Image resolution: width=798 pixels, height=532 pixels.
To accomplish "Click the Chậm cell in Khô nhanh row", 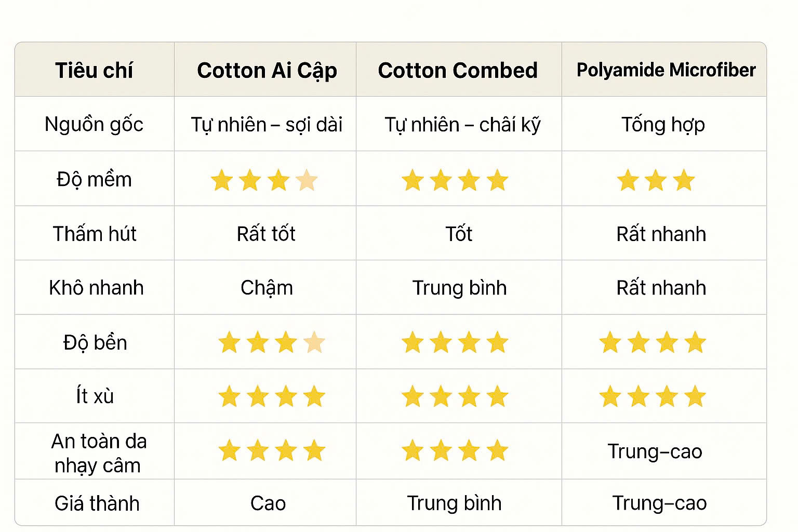I will pos(267,288).
